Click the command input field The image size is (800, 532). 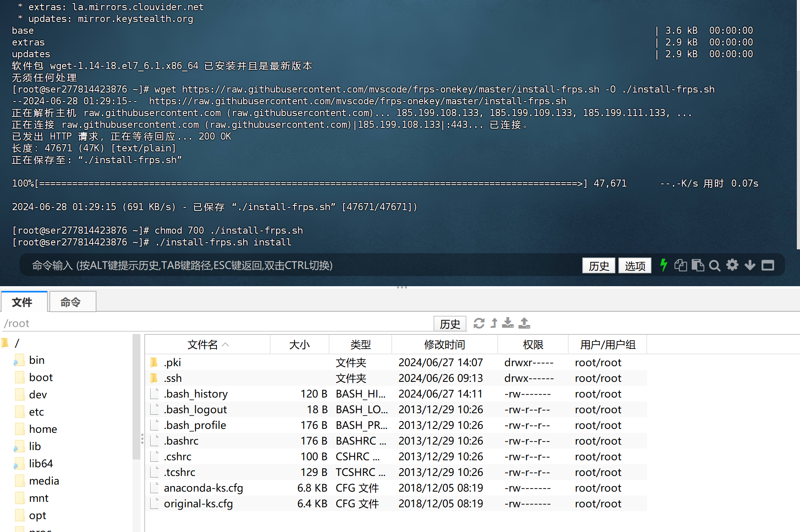click(x=275, y=265)
